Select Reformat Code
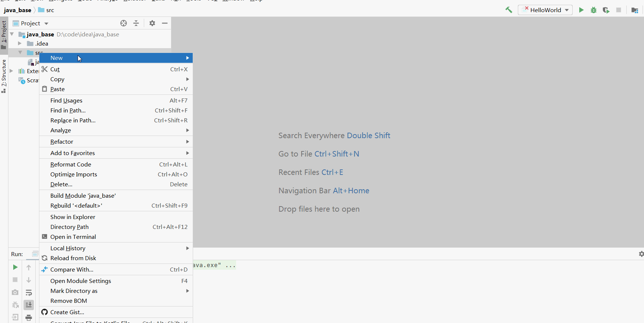The width and height of the screenshot is (644, 323). (x=116, y=165)
